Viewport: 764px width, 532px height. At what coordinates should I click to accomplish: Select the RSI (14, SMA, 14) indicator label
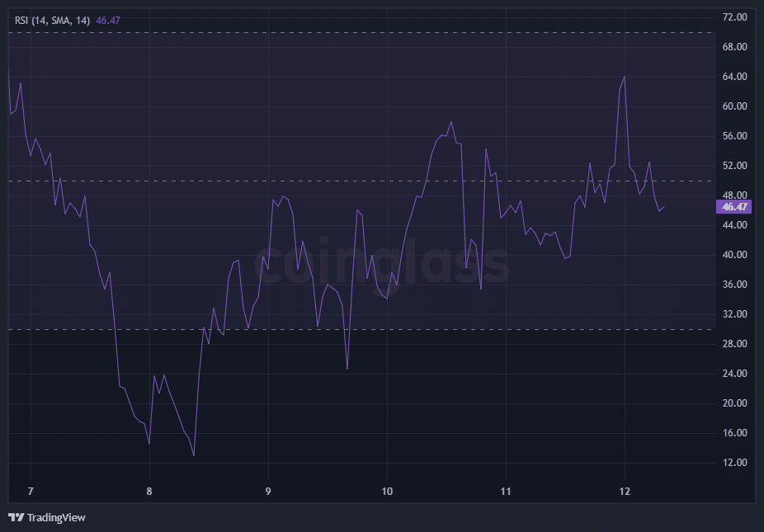click(53, 20)
